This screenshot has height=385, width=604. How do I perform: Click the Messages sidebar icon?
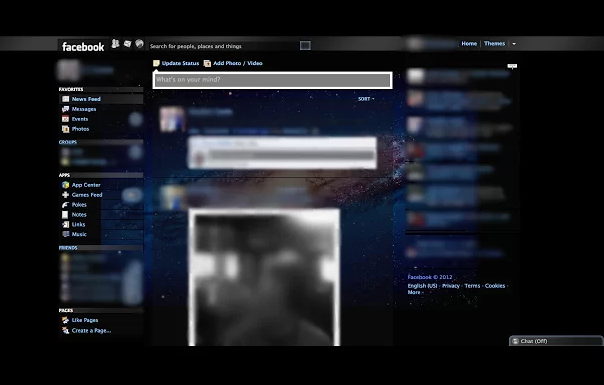coord(66,109)
